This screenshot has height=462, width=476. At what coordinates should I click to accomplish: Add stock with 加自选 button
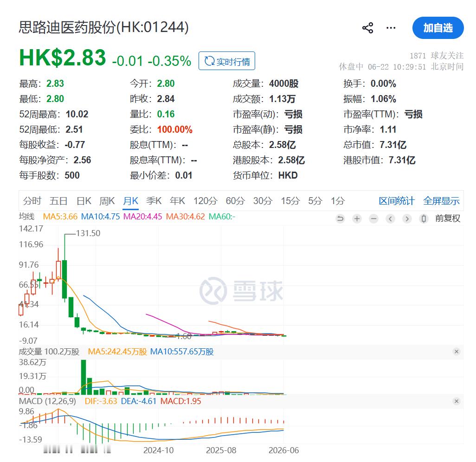tap(438, 28)
